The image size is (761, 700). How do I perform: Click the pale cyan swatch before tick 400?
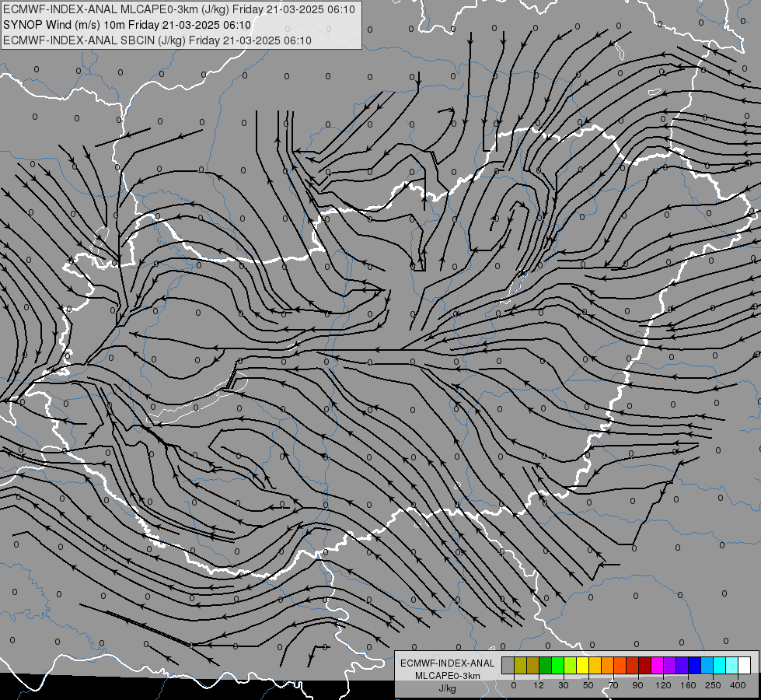pos(732,666)
